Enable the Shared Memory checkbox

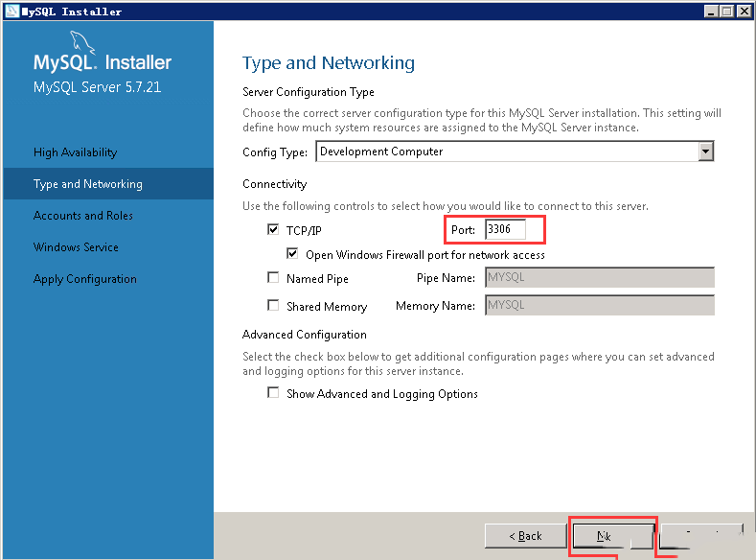[x=273, y=306]
